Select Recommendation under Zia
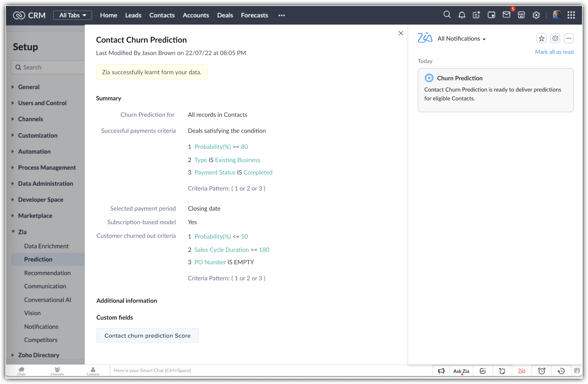588x384 pixels. pyautogui.click(x=47, y=273)
